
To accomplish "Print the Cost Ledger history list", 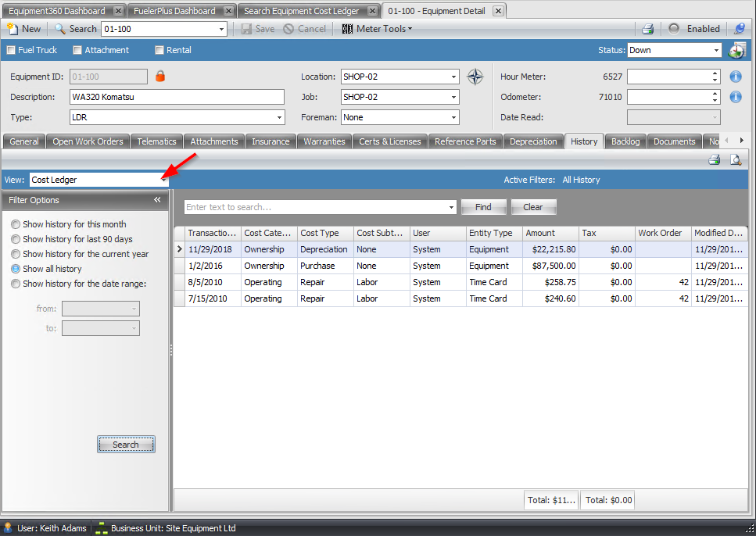I will tap(714, 159).
